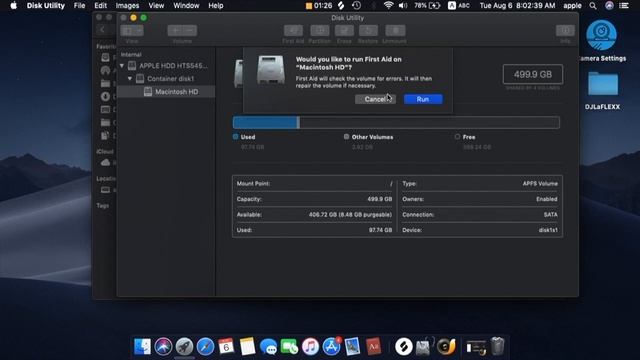Click the SATA connection value
The width and height of the screenshot is (640, 360).
click(x=551, y=215)
